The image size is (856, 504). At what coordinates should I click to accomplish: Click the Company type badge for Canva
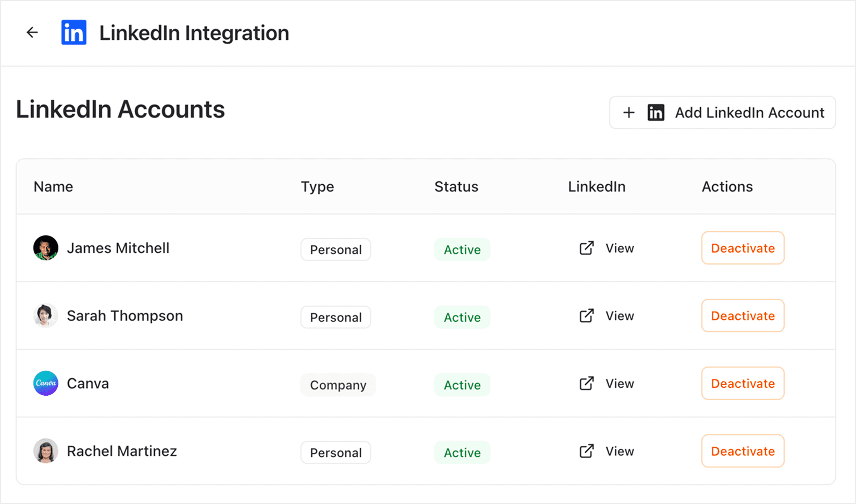point(338,385)
